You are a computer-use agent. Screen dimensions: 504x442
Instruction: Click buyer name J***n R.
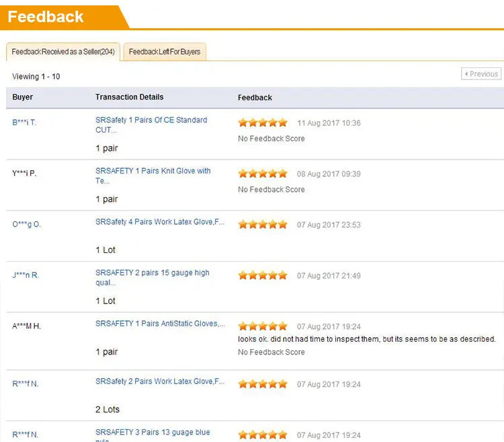tap(26, 275)
